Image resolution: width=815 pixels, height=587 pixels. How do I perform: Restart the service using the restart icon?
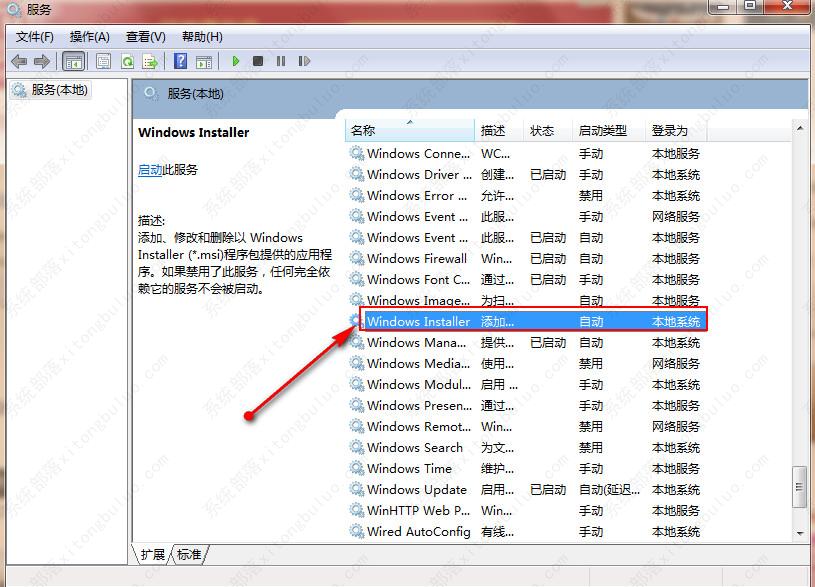click(x=304, y=61)
